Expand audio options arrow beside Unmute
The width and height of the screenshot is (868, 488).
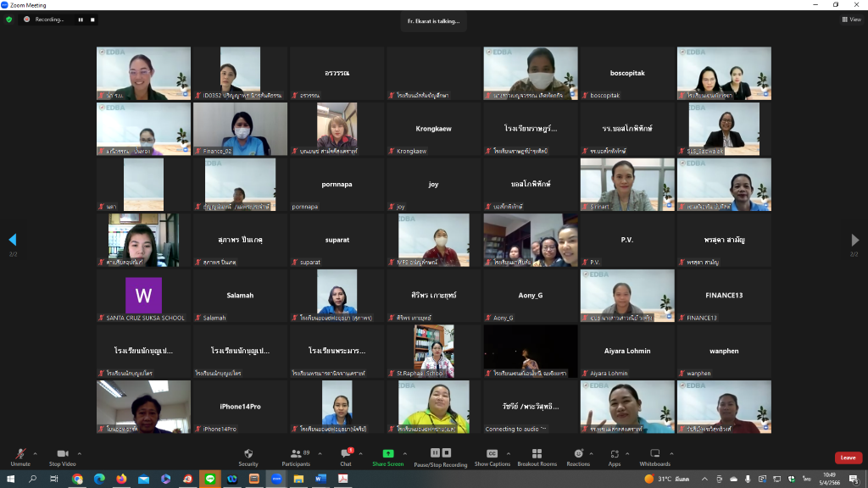tap(36, 454)
